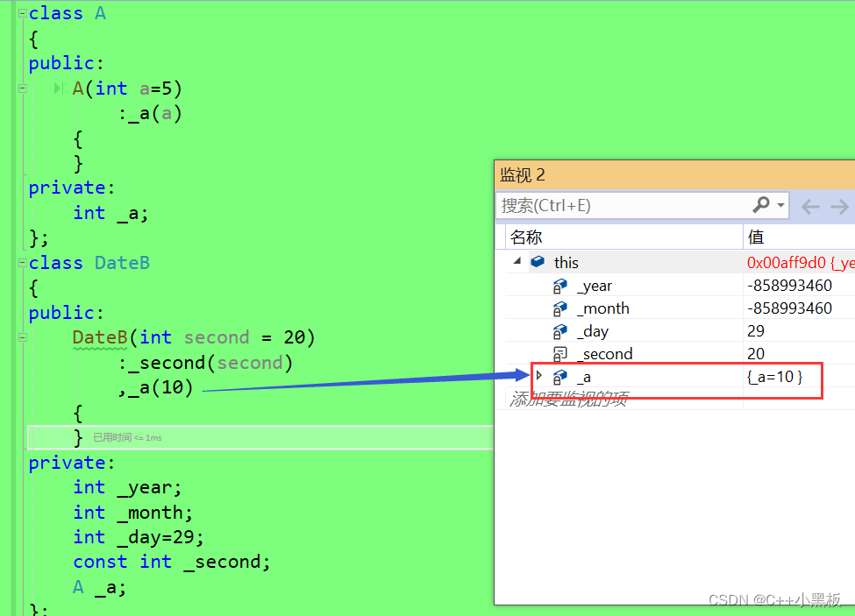Collapse the class DateB code block
This screenshot has height=616, width=855.
22,263
